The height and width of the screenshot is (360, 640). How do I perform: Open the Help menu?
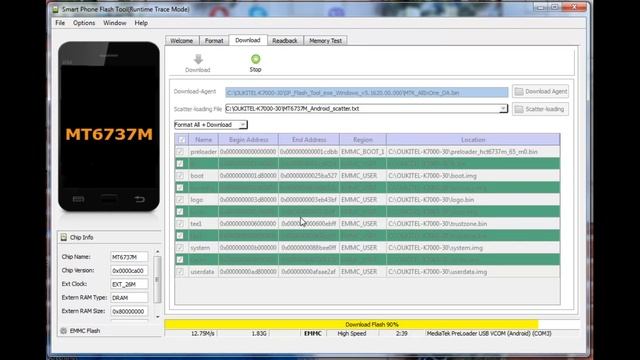pos(141,23)
